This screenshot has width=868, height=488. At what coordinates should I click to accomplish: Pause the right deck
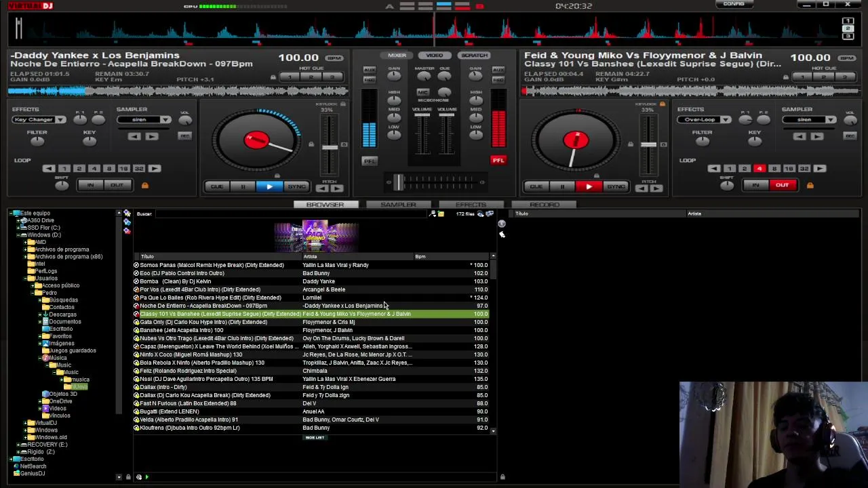pos(562,186)
